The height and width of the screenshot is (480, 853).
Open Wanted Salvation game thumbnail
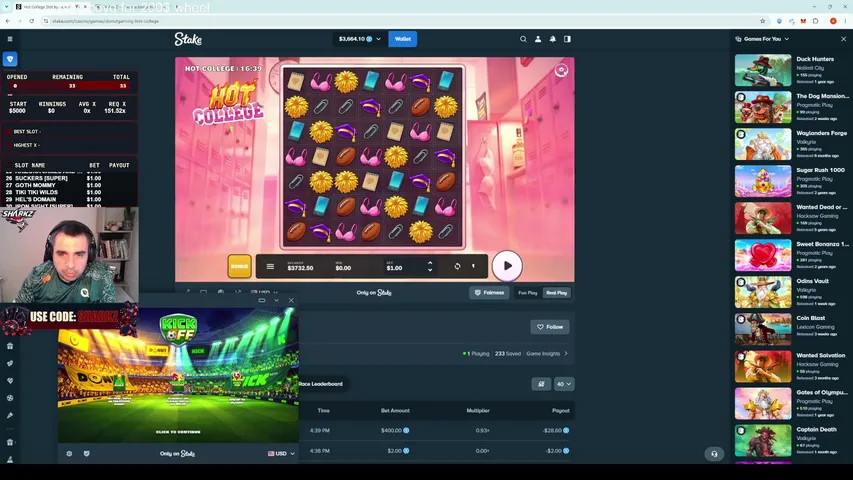point(763,366)
